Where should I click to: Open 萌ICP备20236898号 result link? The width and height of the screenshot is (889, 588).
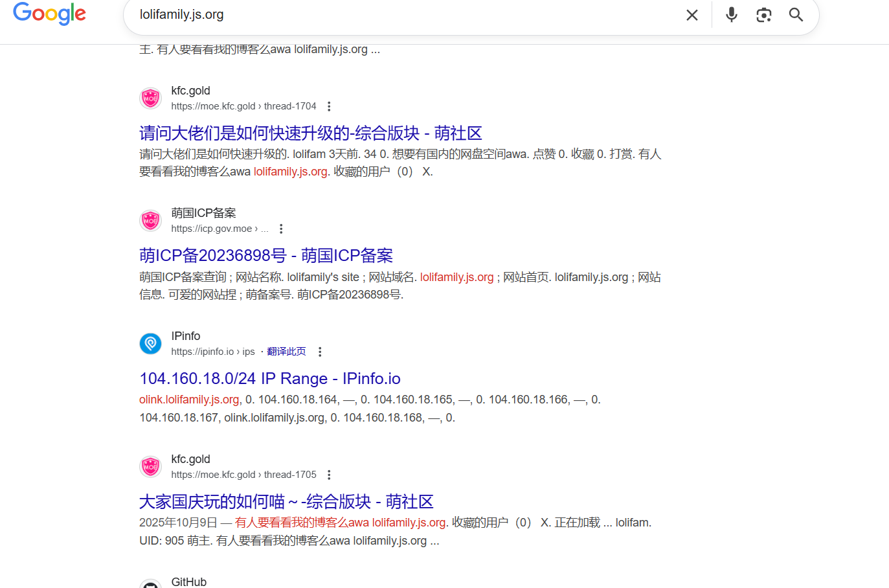[265, 256]
